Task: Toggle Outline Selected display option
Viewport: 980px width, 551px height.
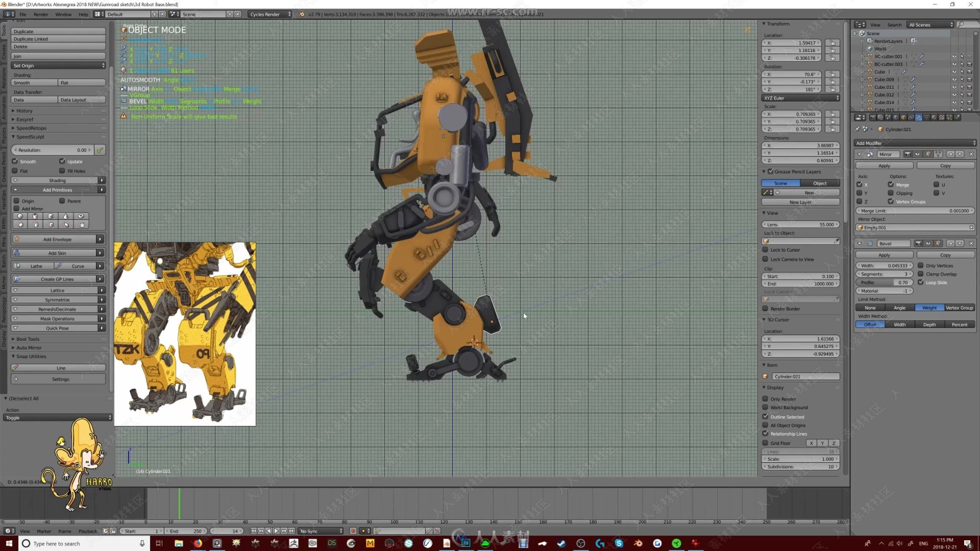Action: pos(766,417)
